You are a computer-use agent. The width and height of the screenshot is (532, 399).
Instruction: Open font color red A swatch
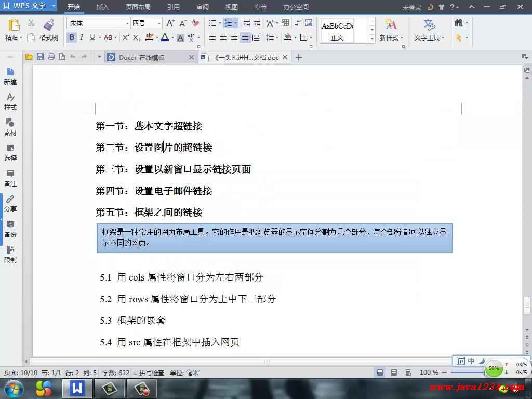coord(165,37)
